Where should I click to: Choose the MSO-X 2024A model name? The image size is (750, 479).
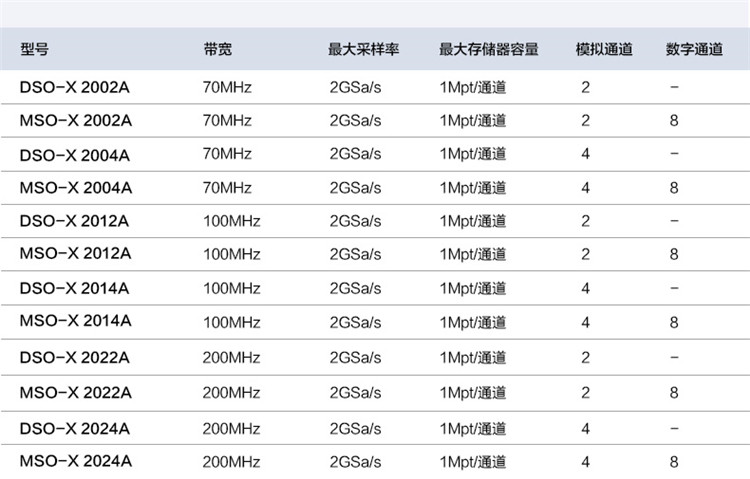[x=76, y=461]
